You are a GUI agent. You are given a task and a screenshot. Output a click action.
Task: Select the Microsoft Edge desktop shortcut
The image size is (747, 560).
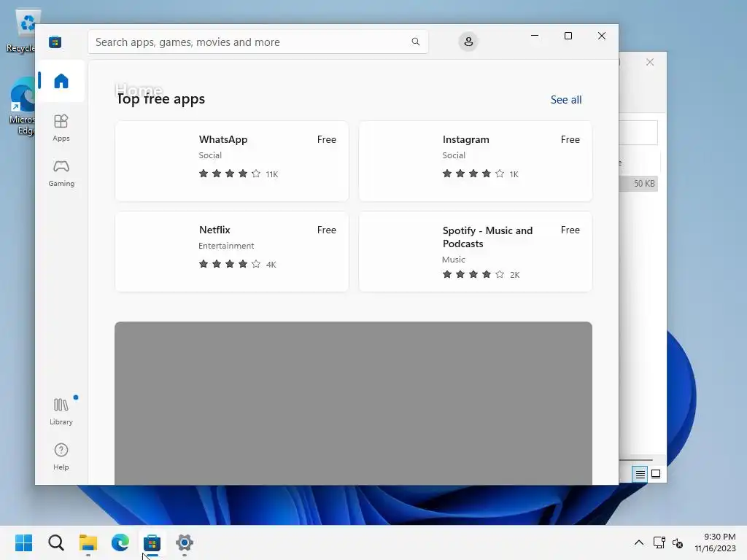pos(21,106)
